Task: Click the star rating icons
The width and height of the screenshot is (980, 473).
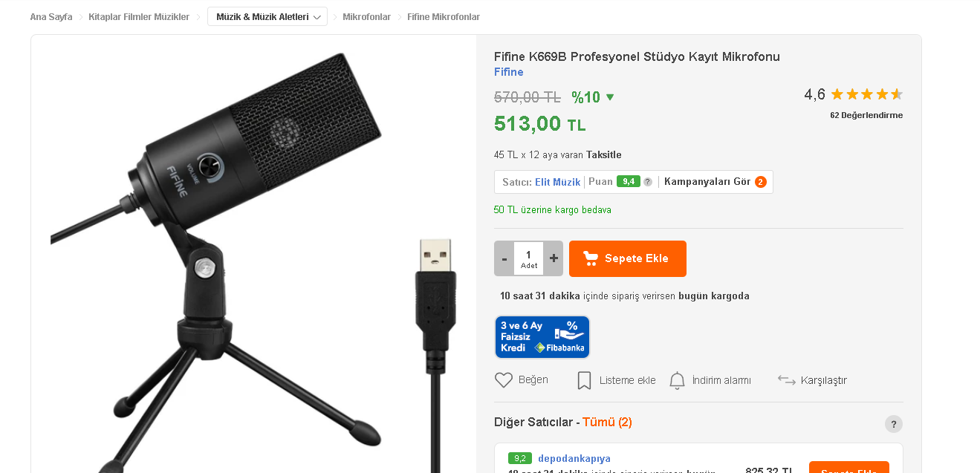Action: click(866, 94)
